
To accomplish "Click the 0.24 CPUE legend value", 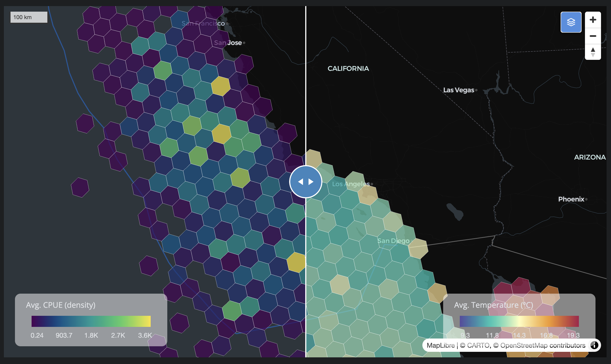I will point(37,335).
